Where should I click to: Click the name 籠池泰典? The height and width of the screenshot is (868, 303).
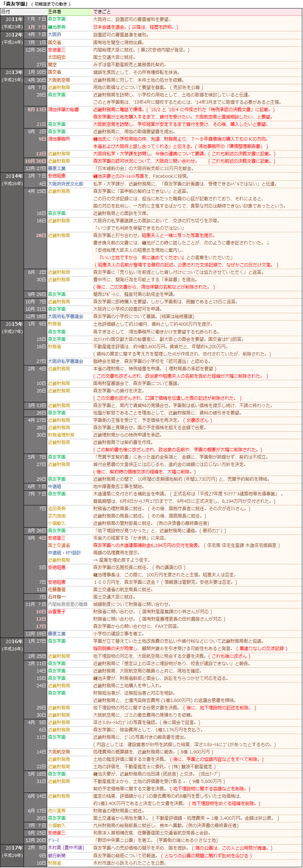tap(57, 27)
